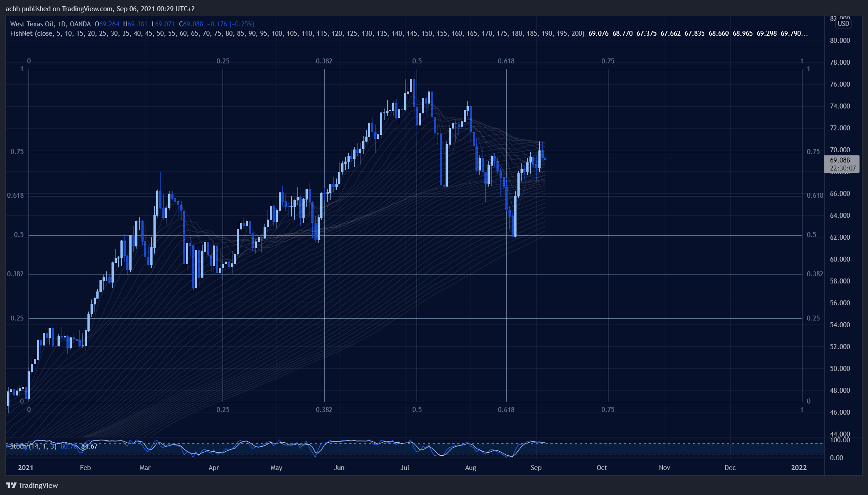Click the Stoch (14, 1, 3) indicator label
Image resolution: width=868 pixels, height=495 pixels.
tap(33, 446)
